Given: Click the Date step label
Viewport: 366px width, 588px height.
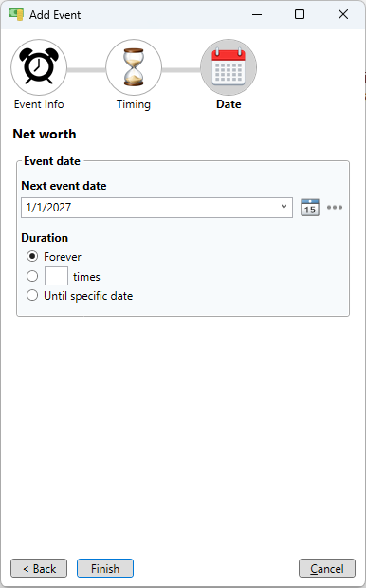Looking at the screenshot, I should pos(229,104).
